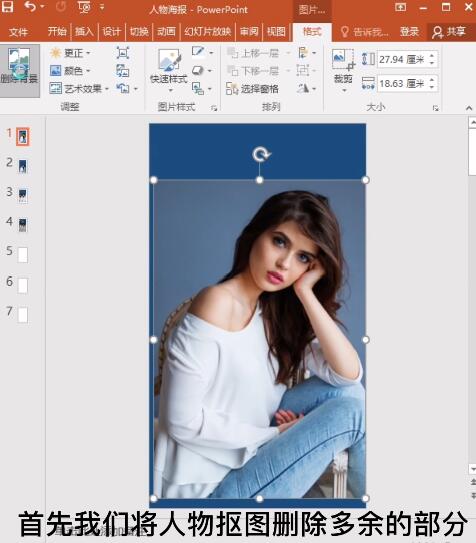The image size is (476, 543).
Task: Click the 裁剪 crop tool icon
Action: pyautogui.click(x=343, y=60)
